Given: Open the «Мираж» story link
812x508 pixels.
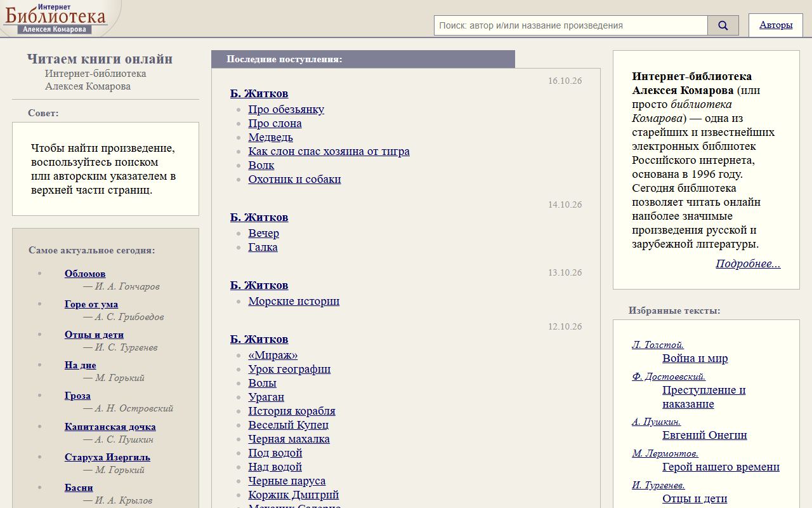Looking at the screenshot, I should pyautogui.click(x=273, y=355).
